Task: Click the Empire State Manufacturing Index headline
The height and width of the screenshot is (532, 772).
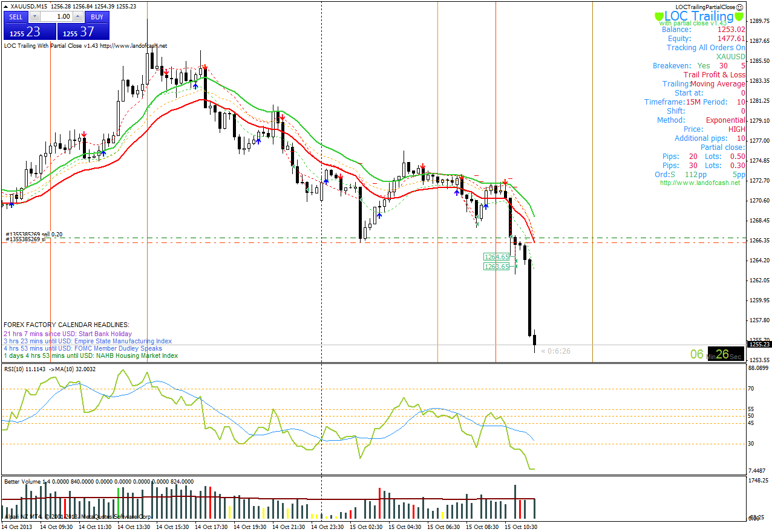Action: point(88,341)
